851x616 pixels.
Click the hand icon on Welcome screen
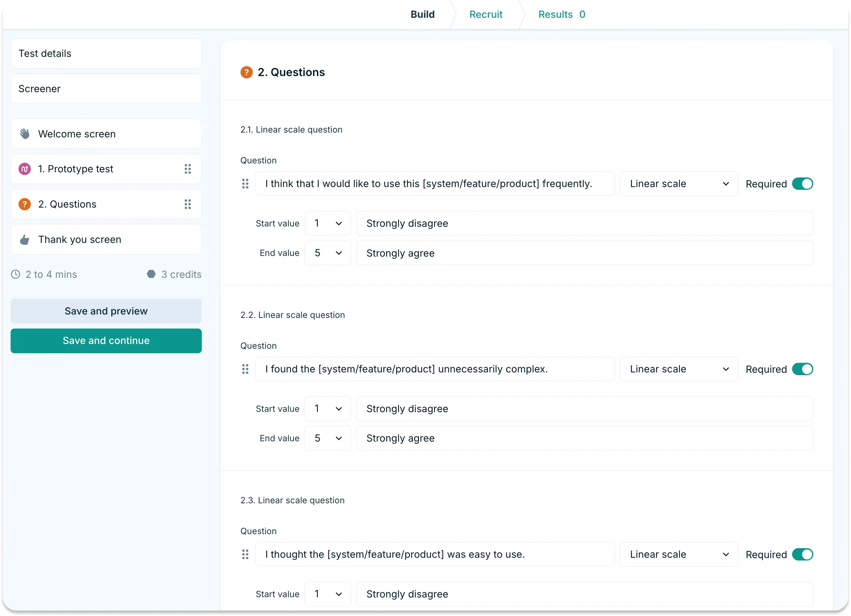click(x=24, y=134)
